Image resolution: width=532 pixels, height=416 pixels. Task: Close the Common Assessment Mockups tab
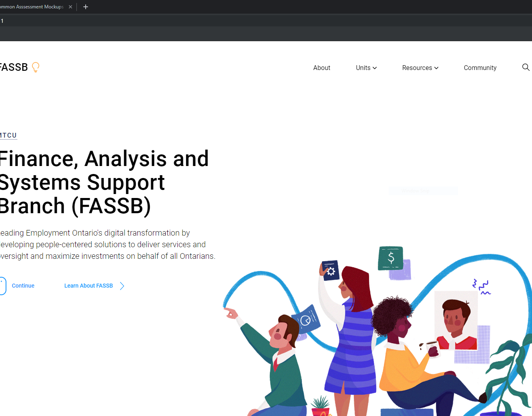70,7
